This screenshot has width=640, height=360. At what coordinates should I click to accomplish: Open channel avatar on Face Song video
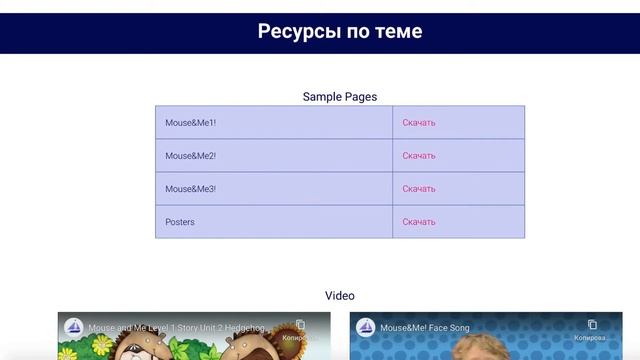pos(365,327)
